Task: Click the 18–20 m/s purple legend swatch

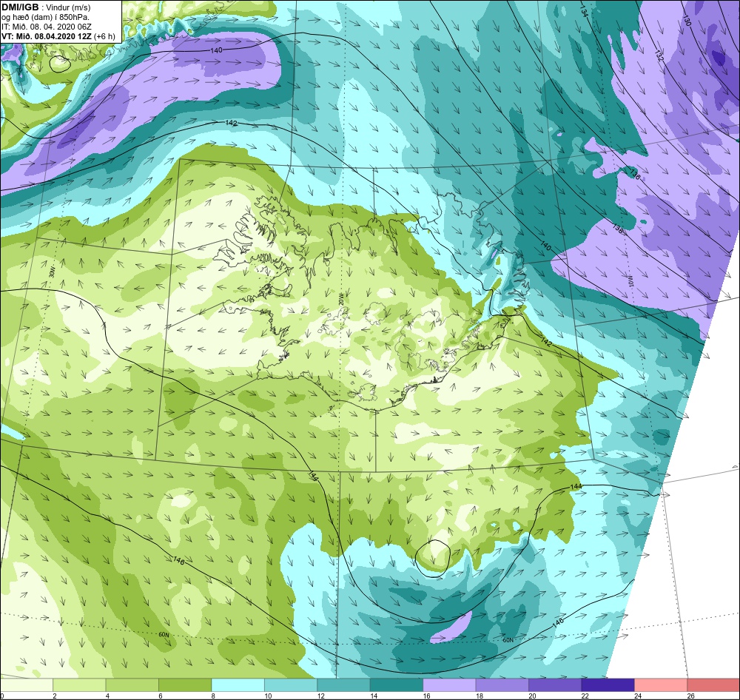Action: tap(502, 684)
